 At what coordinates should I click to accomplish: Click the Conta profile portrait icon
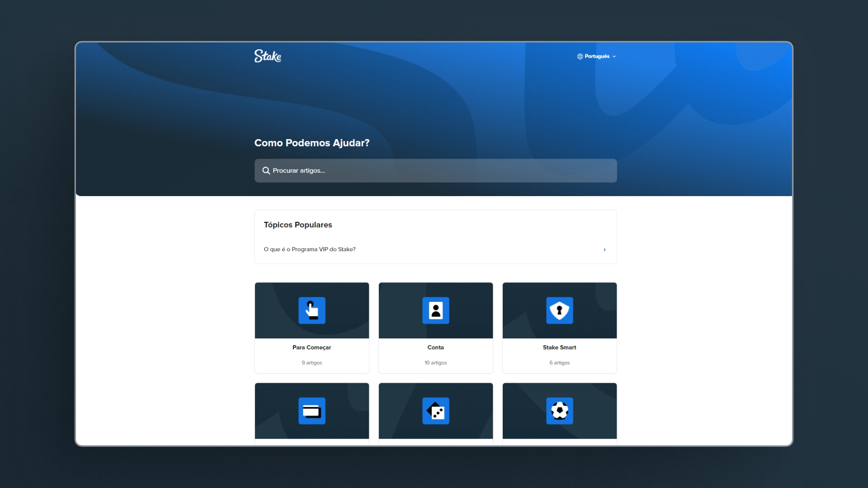[x=436, y=310]
